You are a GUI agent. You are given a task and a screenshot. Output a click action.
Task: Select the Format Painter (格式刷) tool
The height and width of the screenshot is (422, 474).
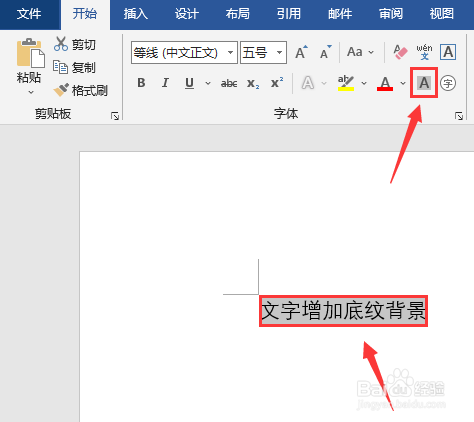[x=81, y=90]
